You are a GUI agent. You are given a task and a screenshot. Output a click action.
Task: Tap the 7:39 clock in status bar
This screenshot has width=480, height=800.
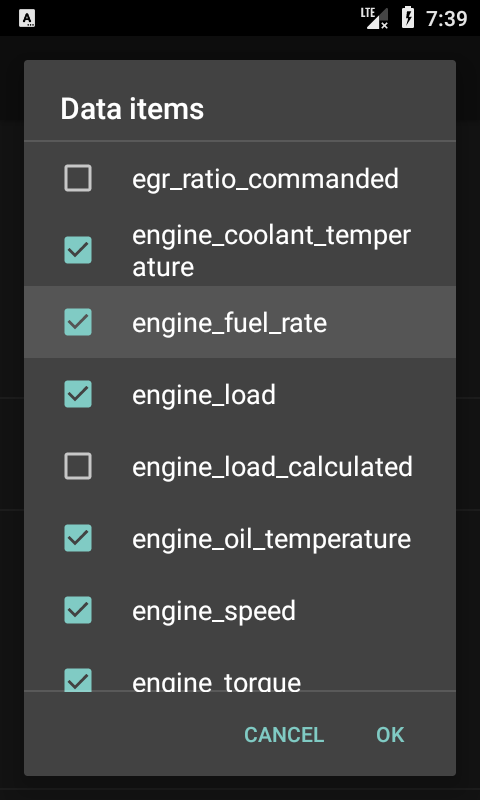pos(446,18)
